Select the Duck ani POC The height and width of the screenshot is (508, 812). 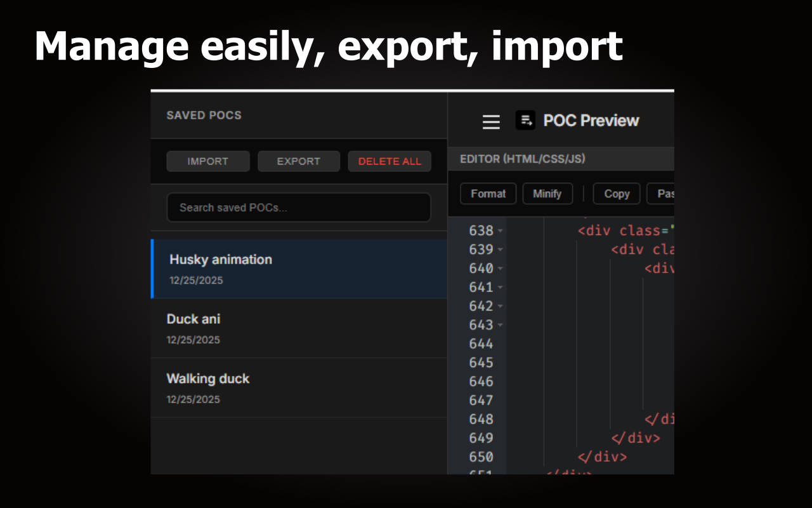click(298, 328)
